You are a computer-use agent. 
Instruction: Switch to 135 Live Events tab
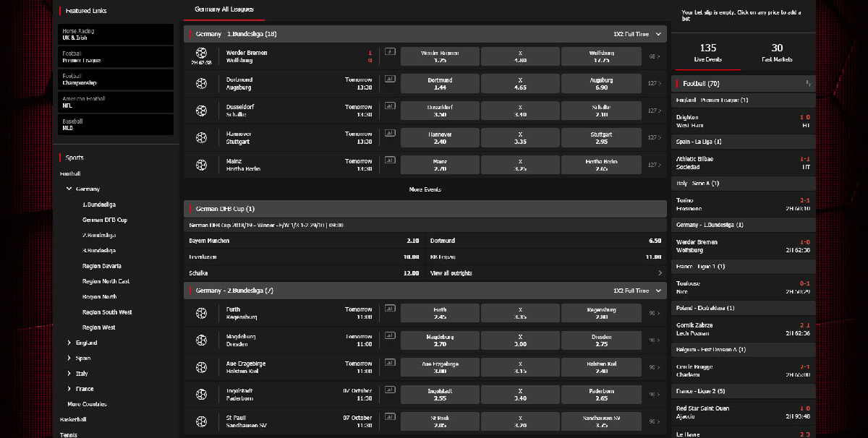coord(707,53)
